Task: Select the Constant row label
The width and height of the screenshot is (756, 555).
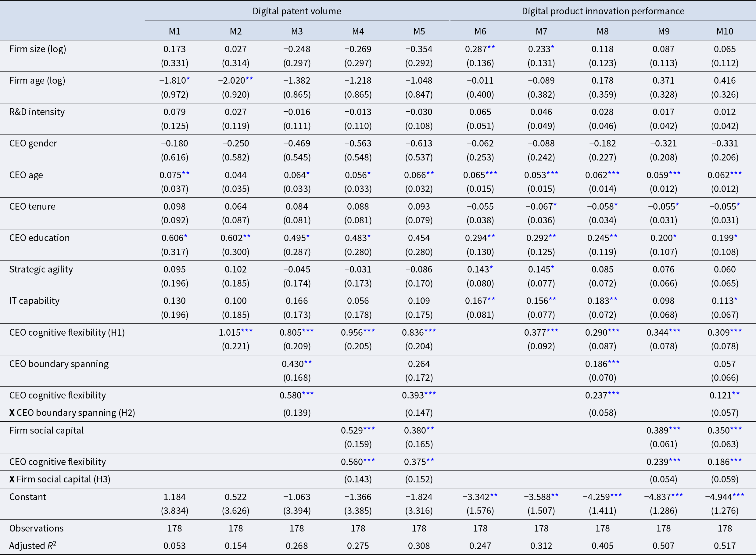Action: [x=28, y=497]
